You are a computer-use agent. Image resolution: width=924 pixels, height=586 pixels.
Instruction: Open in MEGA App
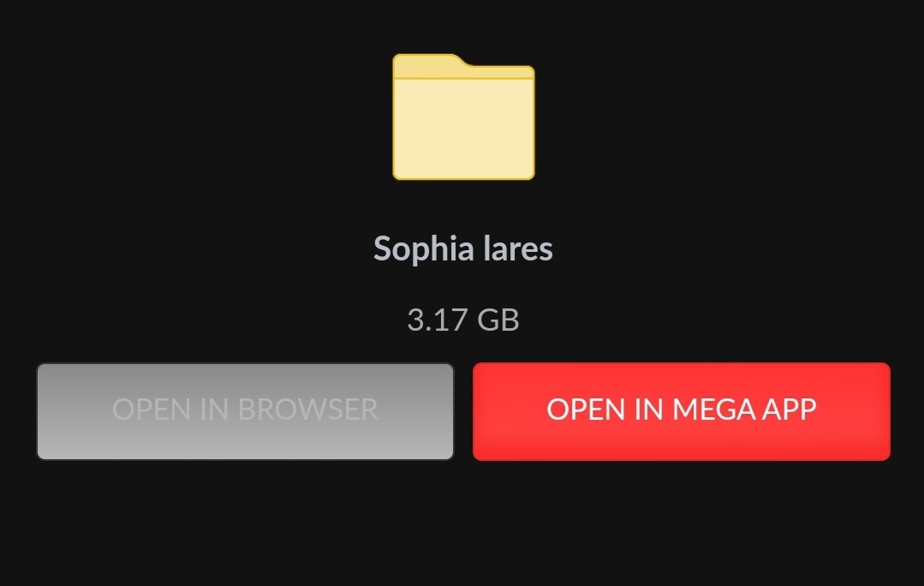pos(681,411)
